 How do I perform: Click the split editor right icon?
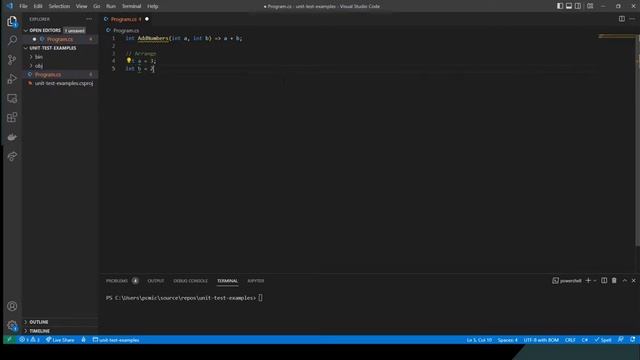pyautogui.click(x=622, y=19)
